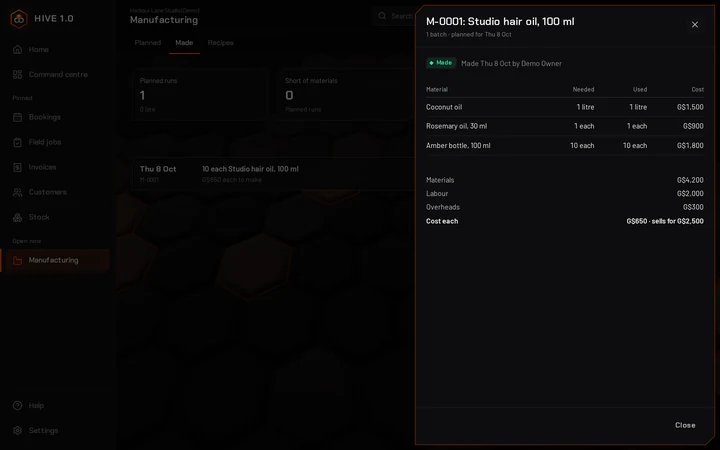This screenshot has height=450, width=720.
Task: Click the Invoices icon
Action: coord(17,167)
